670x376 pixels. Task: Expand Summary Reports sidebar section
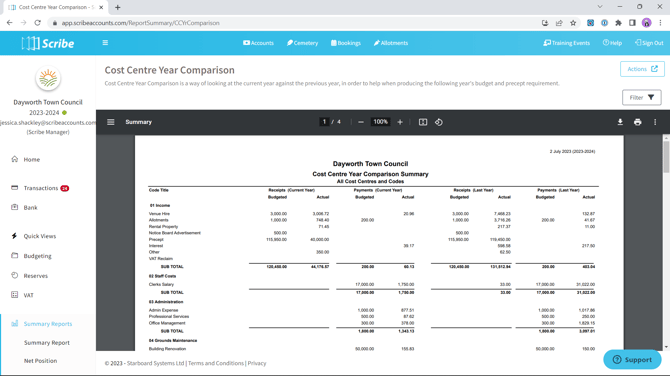[48, 324]
